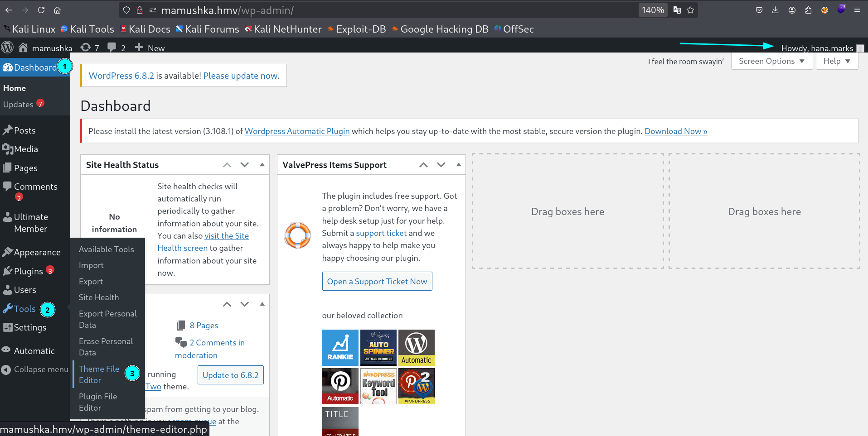Open Updates under Dashboard
868x436 pixels.
[24, 104]
